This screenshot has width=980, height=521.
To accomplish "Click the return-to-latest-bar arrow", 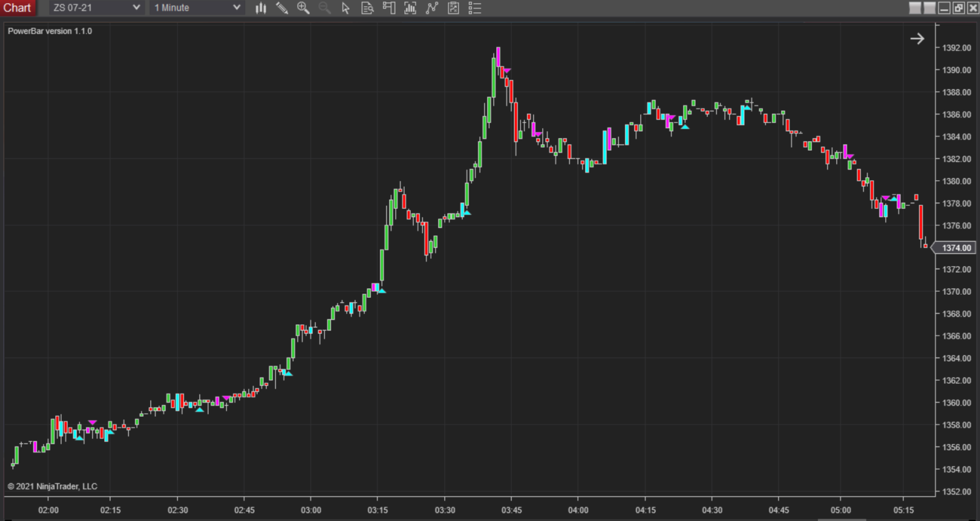I will click(917, 39).
